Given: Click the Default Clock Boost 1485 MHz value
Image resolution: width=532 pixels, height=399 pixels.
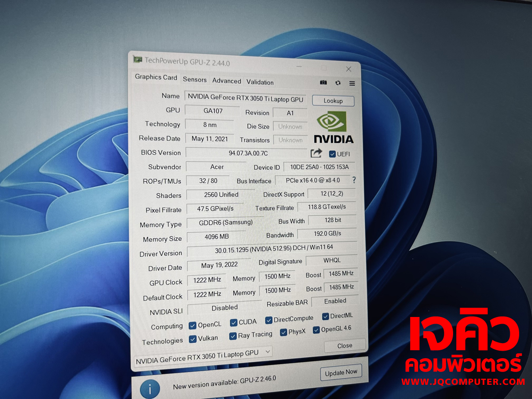Looking at the screenshot, I should [x=341, y=287].
